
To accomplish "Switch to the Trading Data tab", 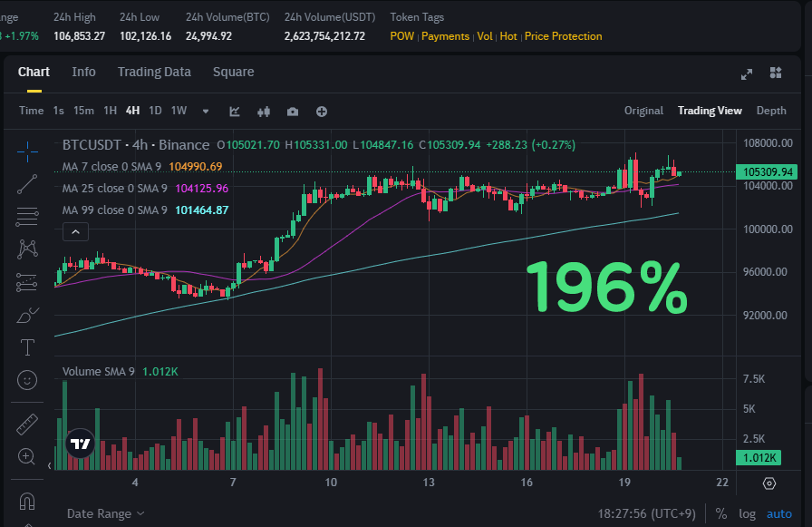I will click(154, 72).
